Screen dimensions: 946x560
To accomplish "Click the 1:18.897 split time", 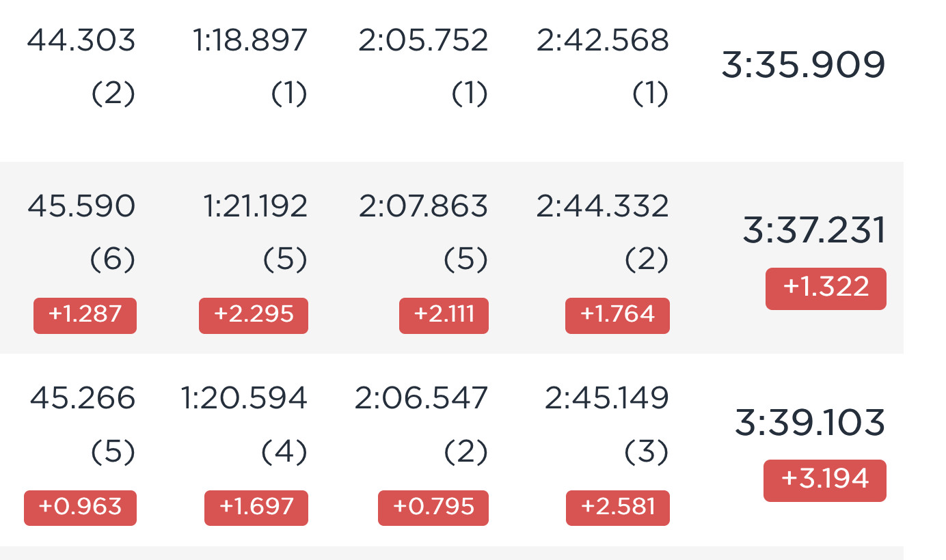I will click(x=250, y=41).
